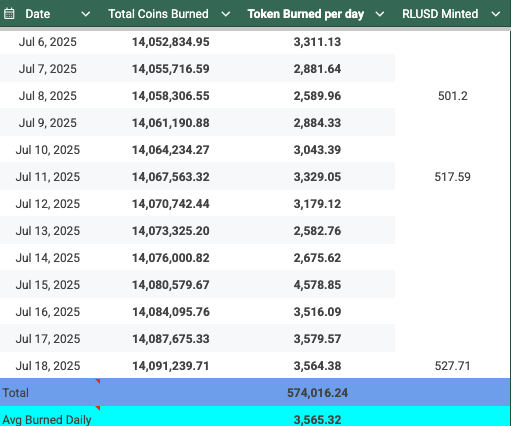This screenshot has height=426, width=511.
Task: Open Token Burned per day column dropdown
Action: click(380, 14)
